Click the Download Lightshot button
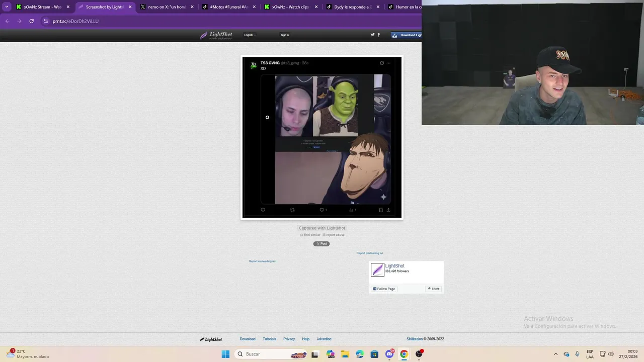Image resolution: width=644 pixels, height=362 pixels. coord(407,35)
